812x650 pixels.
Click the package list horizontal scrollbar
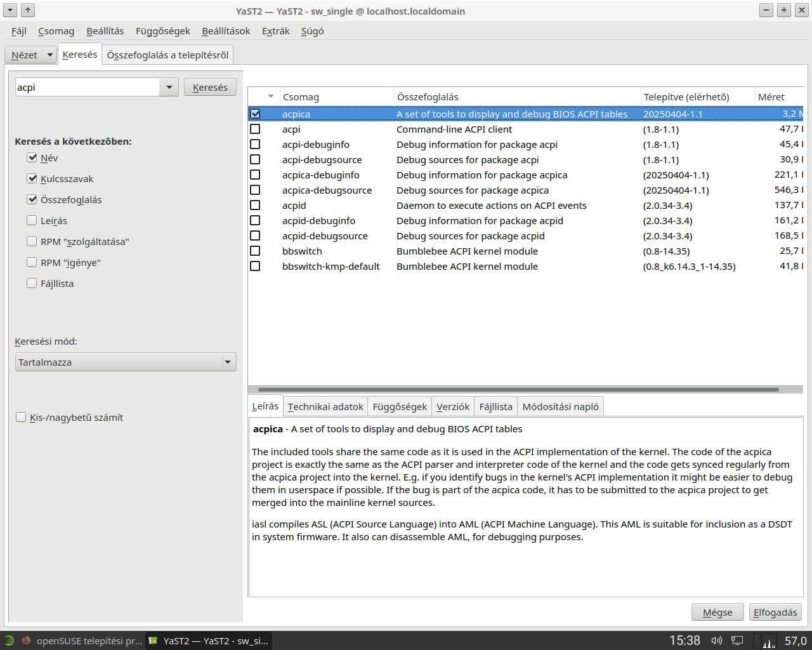click(518, 390)
